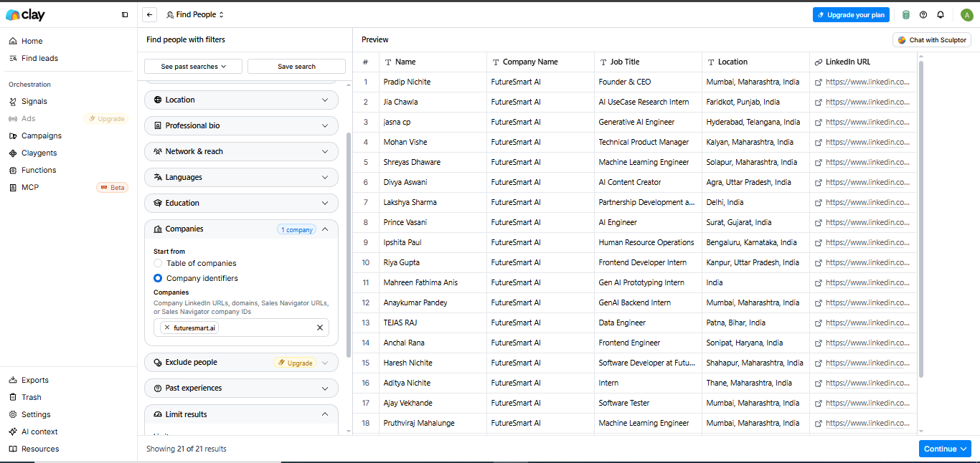Click the Upgrade badge on Exclude people
The height and width of the screenshot is (463, 980).
click(296, 363)
